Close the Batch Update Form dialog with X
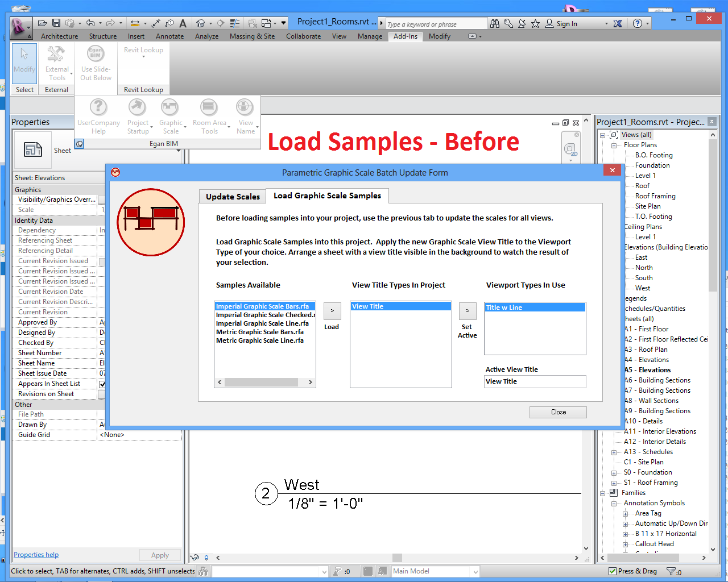 612,171
